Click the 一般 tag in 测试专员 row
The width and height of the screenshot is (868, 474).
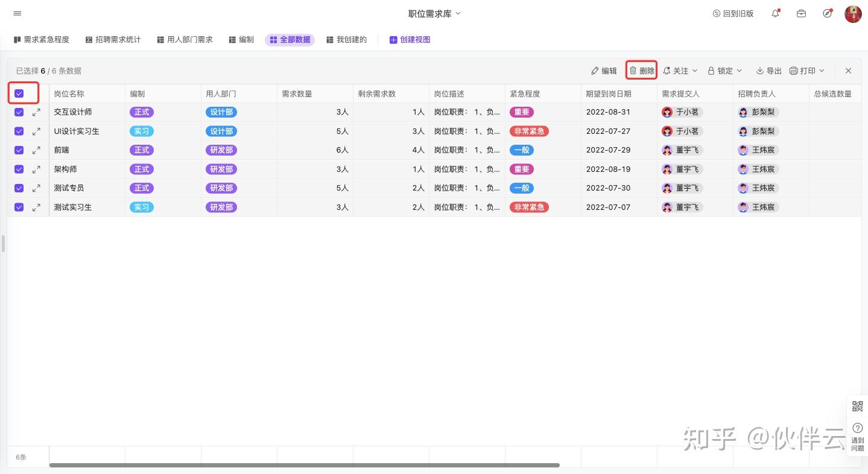click(x=522, y=188)
